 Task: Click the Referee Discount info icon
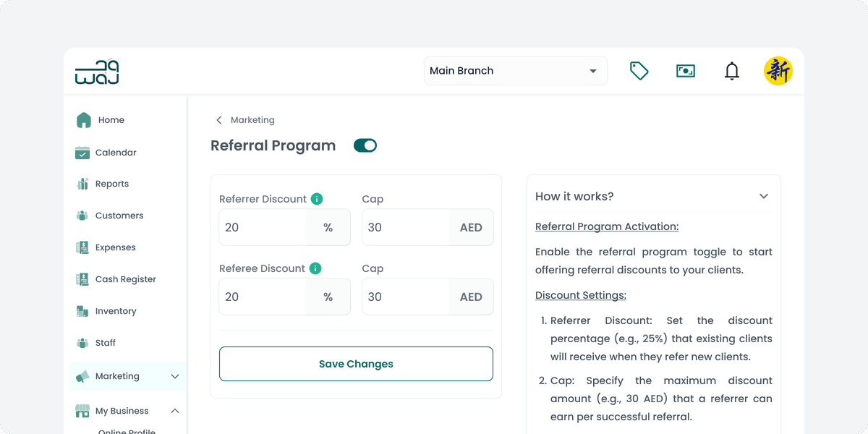(x=315, y=268)
